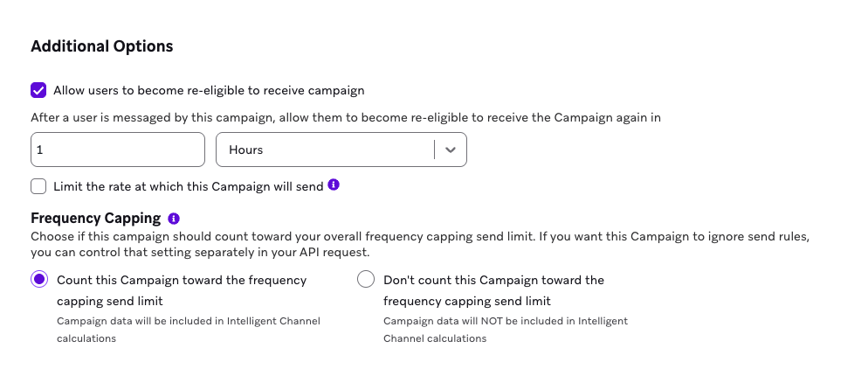Image resolution: width=868 pixels, height=369 pixels.
Task: Click the re-eligibility interval number field
Action: tap(118, 150)
